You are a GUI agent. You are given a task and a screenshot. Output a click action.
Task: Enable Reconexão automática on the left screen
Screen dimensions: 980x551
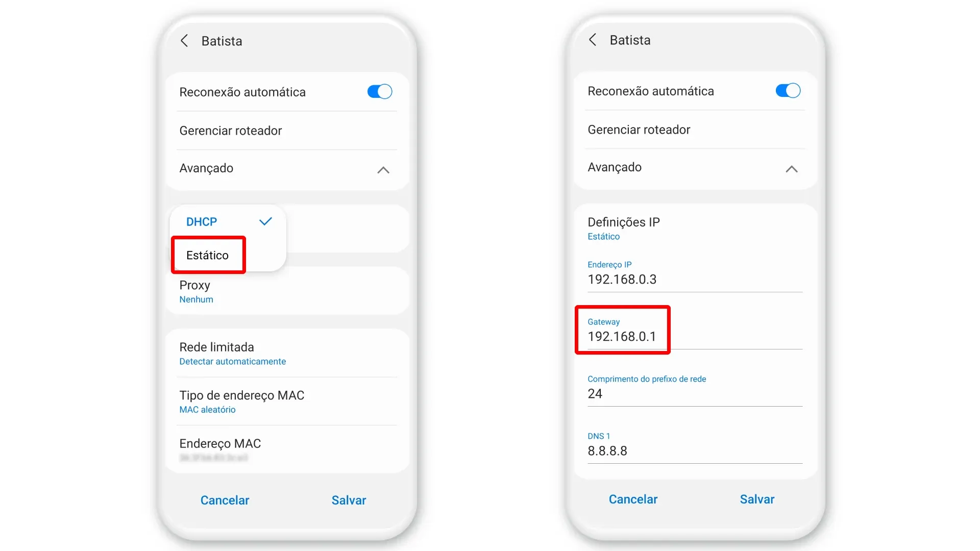pos(379,91)
